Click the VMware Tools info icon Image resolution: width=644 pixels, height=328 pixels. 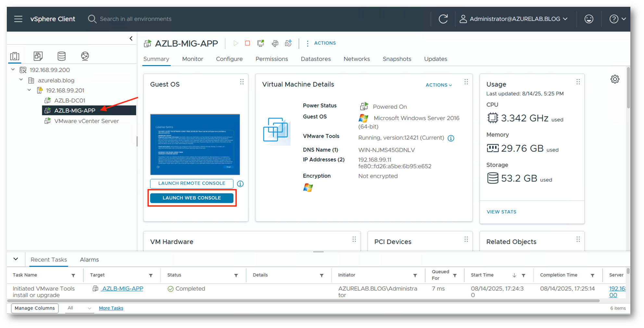pyautogui.click(x=451, y=138)
